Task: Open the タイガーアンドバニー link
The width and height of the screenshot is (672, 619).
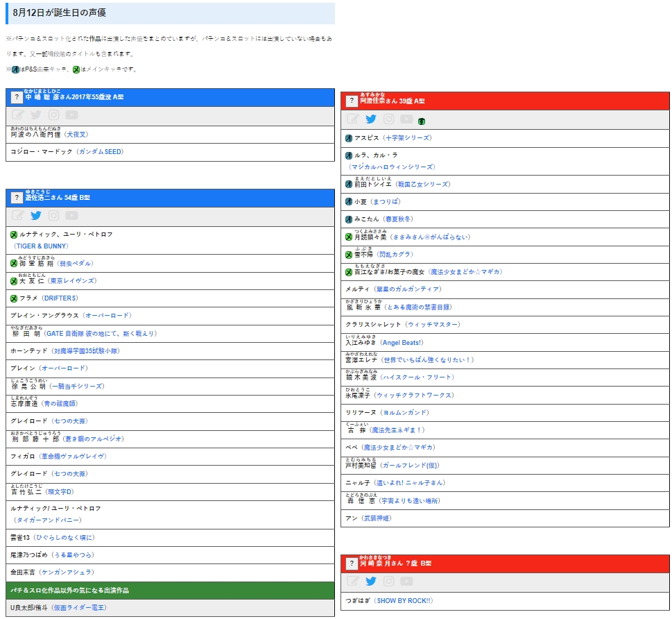Action: click(x=48, y=520)
